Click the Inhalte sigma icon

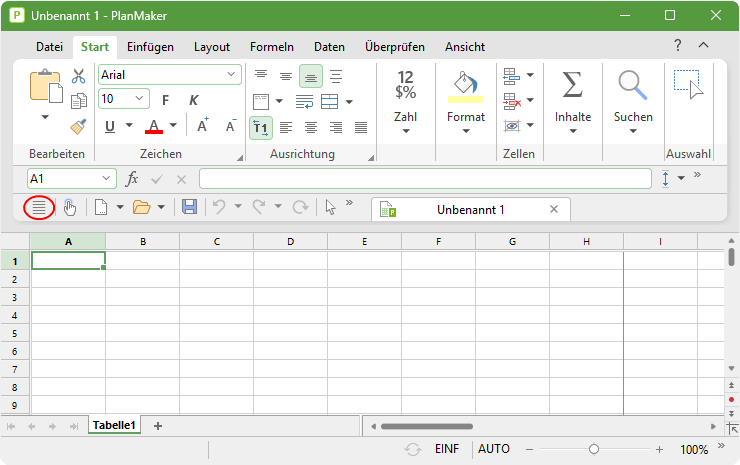click(572, 85)
